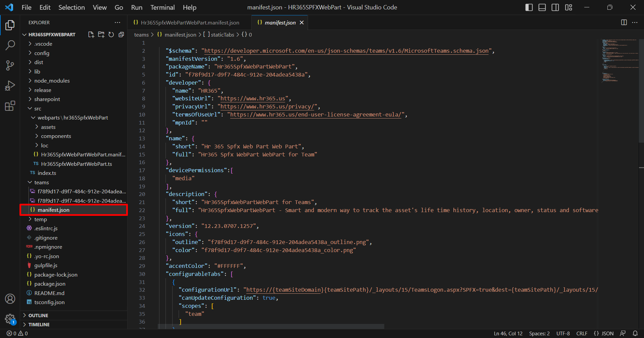Click the teams breadcrumb segment
Image resolution: width=644 pixels, height=338 pixels.
(x=141, y=35)
